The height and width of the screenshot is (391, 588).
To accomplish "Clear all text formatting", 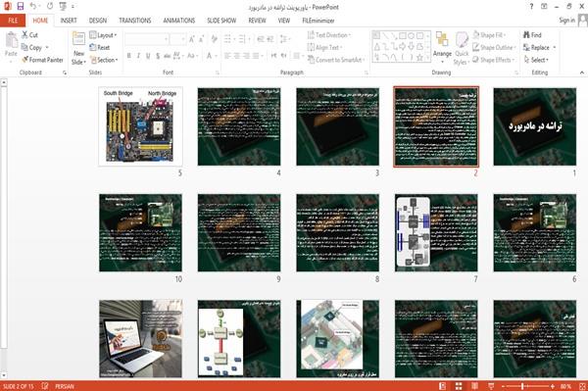I will [x=214, y=39].
